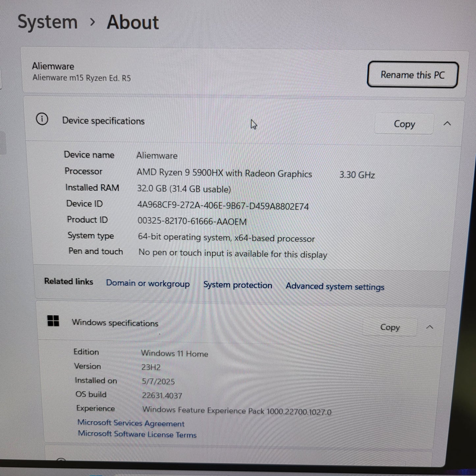
Task: Select device name value Aliemware in specifications
Action: point(157,155)
